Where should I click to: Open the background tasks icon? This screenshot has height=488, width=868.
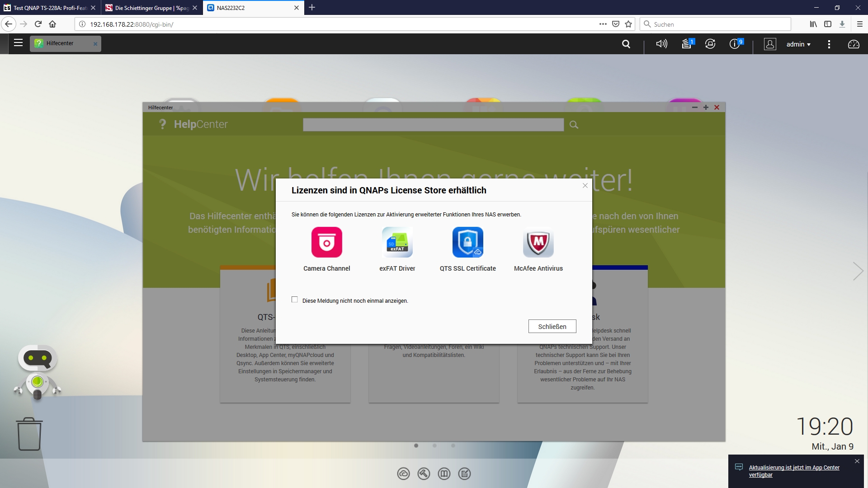[687, 44]
